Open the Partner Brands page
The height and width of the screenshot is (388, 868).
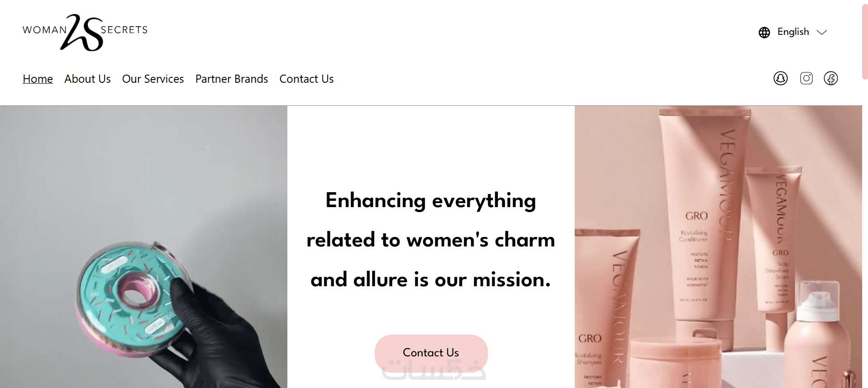coord(232,79)
